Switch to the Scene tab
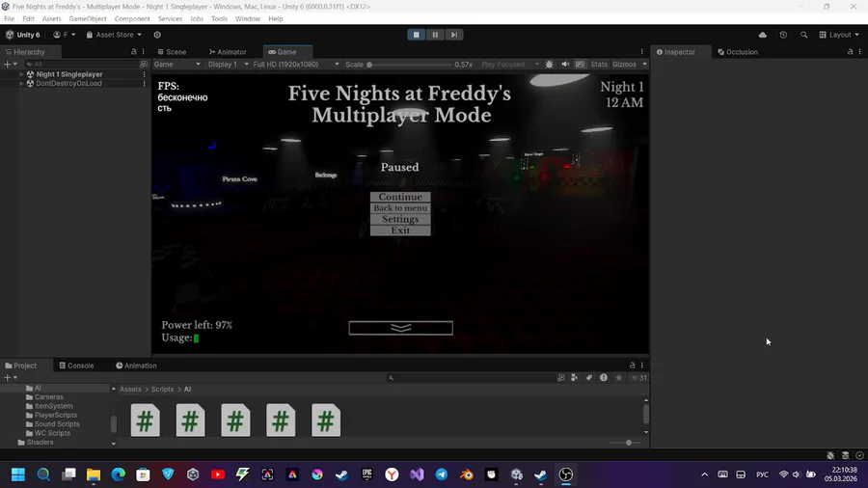Image resolution: width=868 pixels, height=488 pixels. point(173,51)
